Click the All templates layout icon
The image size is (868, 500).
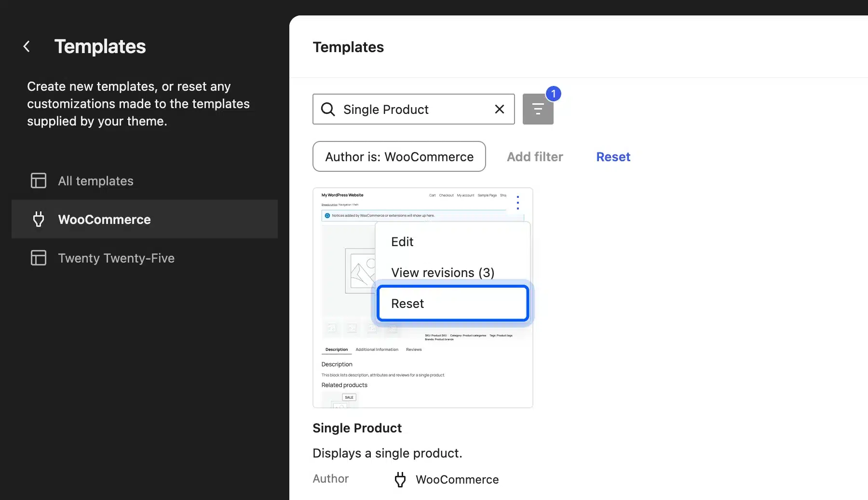(39, 181)
